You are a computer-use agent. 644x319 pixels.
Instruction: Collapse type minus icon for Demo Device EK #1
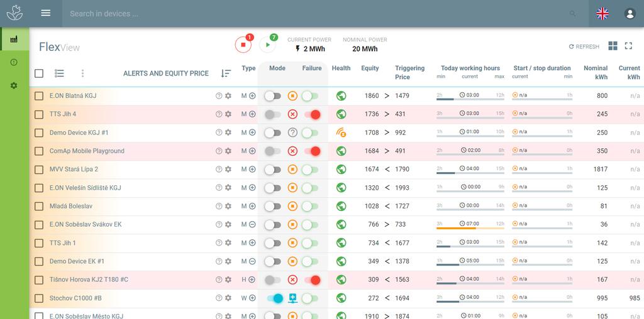[x=252, y=261]
